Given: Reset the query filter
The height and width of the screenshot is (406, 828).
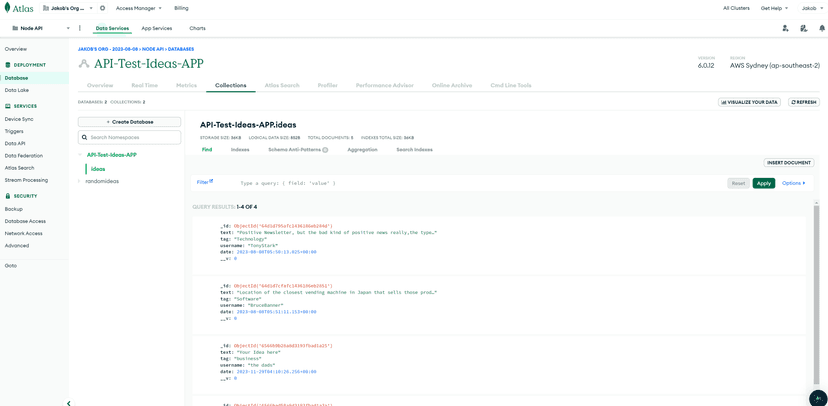Looking at the screenshot, I should pos(738,183).
